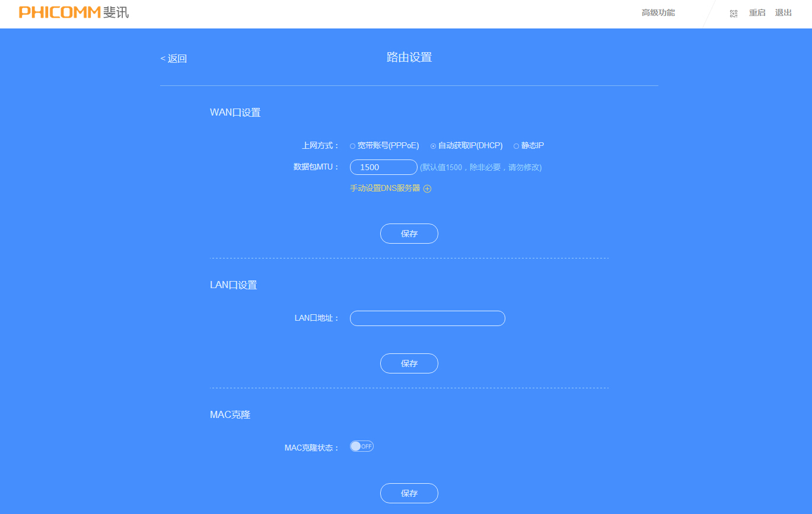Click 保存 under LAN口设置
The image size is (812, 514).
[x=409, y=363]
